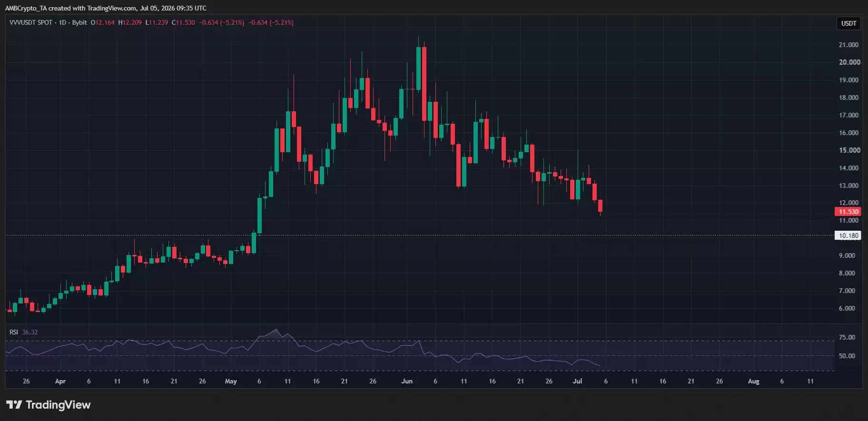
Task: Click the 1D interval label
Action: 62,22
